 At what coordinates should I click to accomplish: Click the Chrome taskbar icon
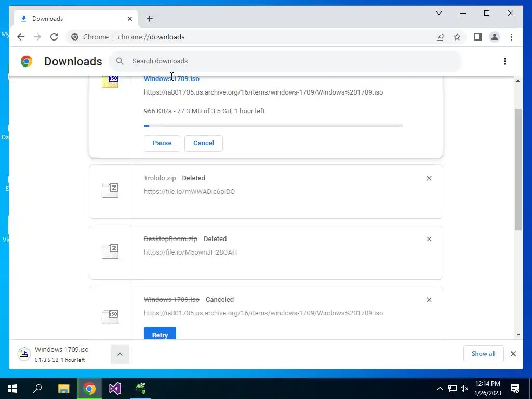[x=89, y=389]
